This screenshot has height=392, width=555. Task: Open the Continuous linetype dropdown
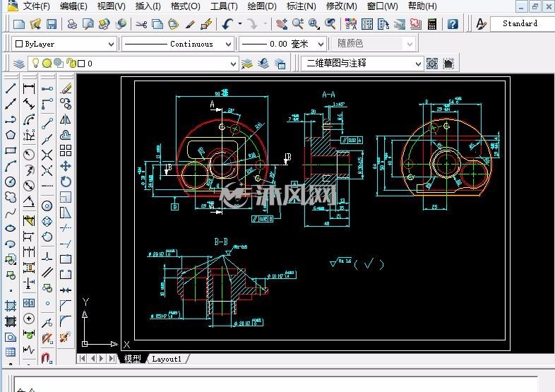177,44
